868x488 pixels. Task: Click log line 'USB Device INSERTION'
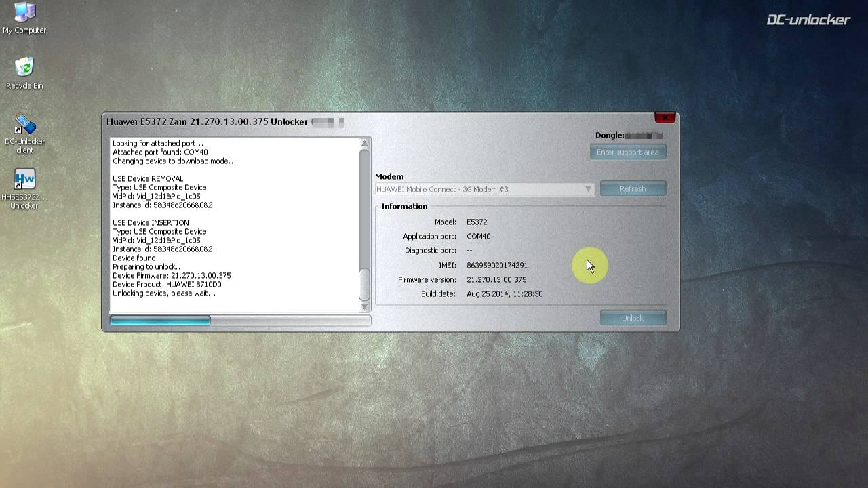151,223
